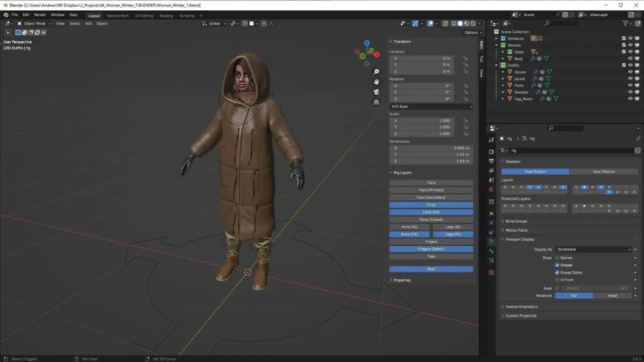Toggle the Torso (Tweak) rig layer button

pos(431,219)
